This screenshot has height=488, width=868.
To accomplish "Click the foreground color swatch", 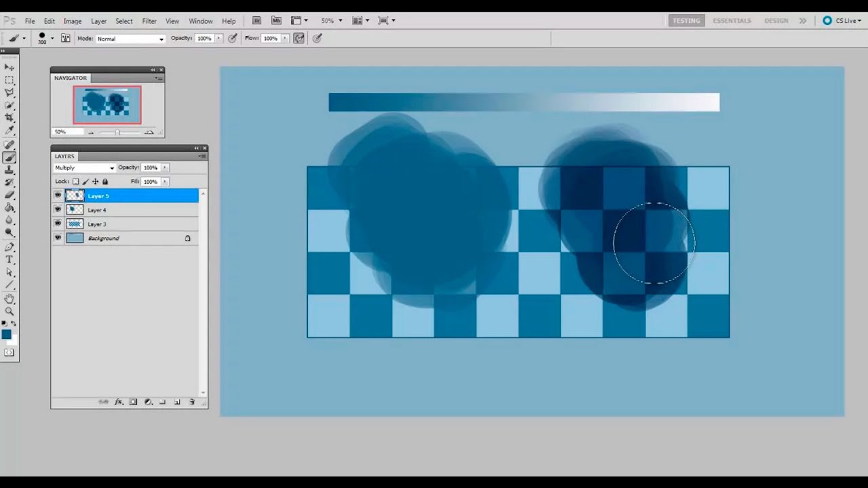I will tap(7, 334).
